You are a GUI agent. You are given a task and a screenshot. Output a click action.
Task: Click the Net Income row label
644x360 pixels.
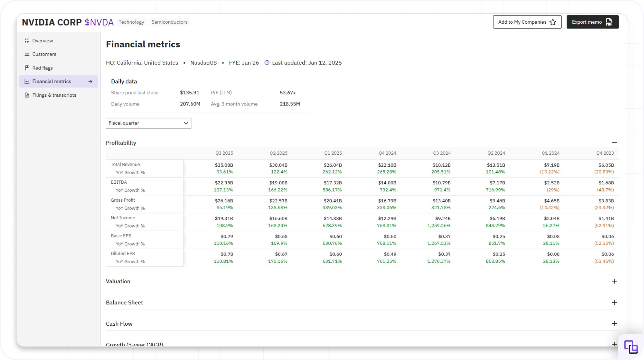point(123,218)
